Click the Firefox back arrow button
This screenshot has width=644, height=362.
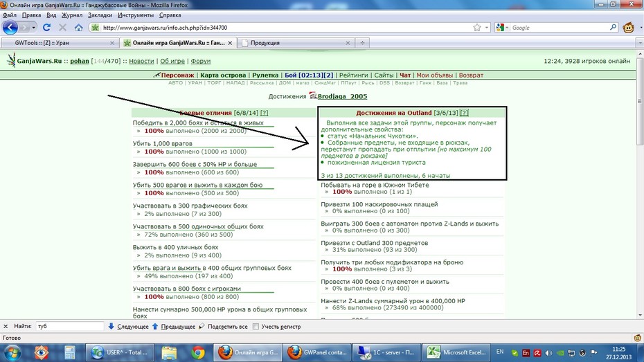(10, 28)
